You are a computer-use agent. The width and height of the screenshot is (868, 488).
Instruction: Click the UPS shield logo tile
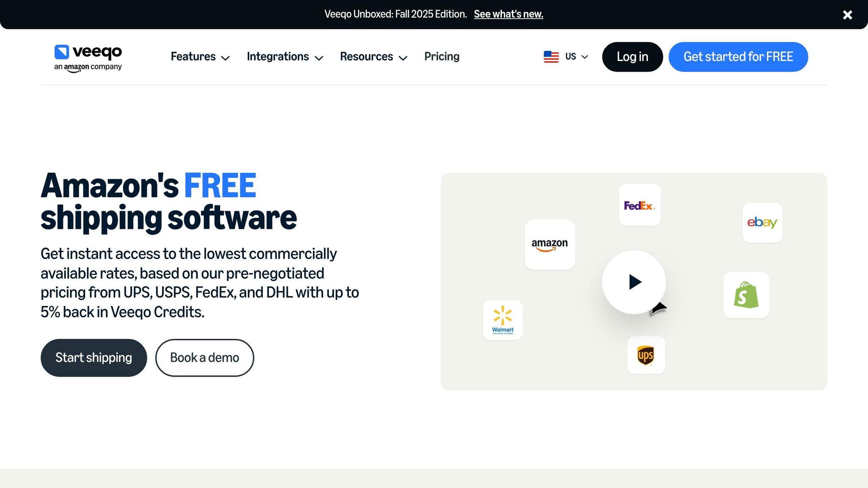pos(646,355)
